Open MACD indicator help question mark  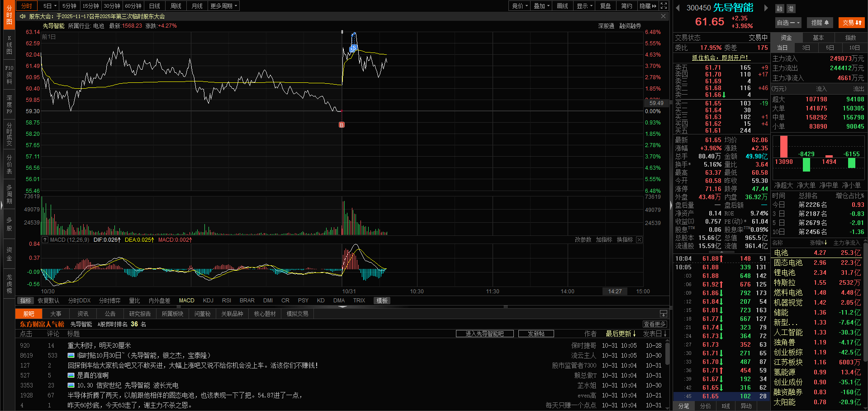45,240
